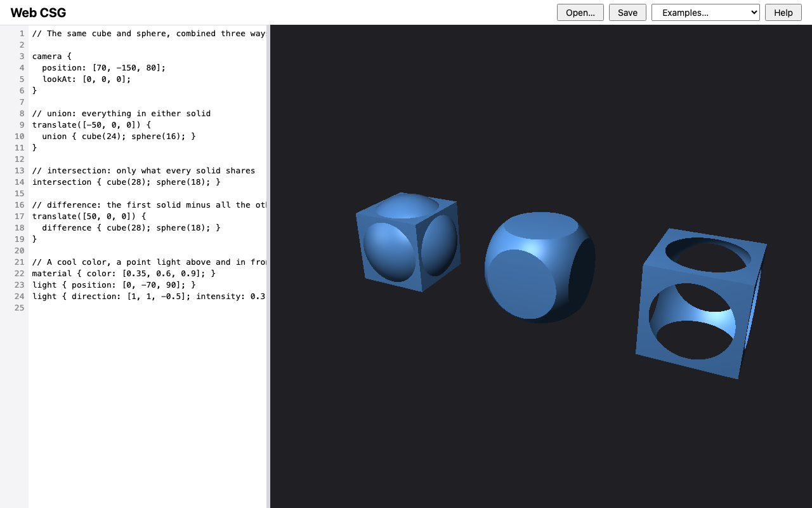This screenshot has width=812, height=508.
Task: Open the Examples dropdown
Action: [x=705, y=13]
